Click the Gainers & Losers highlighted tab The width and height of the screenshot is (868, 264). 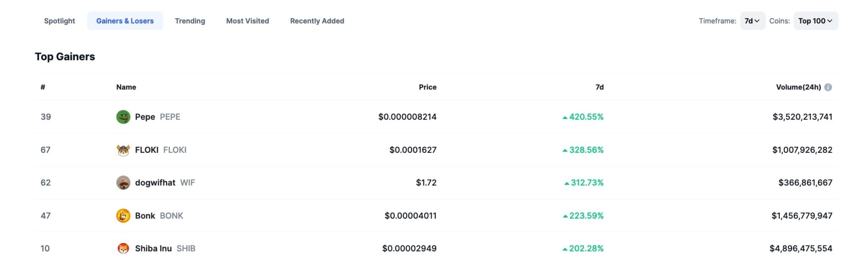click(125, 20)
